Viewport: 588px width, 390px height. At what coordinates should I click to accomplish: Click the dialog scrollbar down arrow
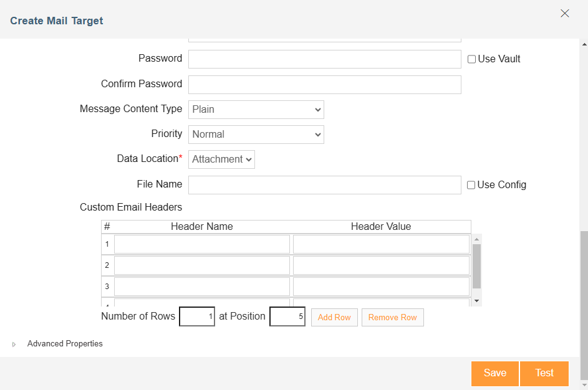[x=584, y=385]
